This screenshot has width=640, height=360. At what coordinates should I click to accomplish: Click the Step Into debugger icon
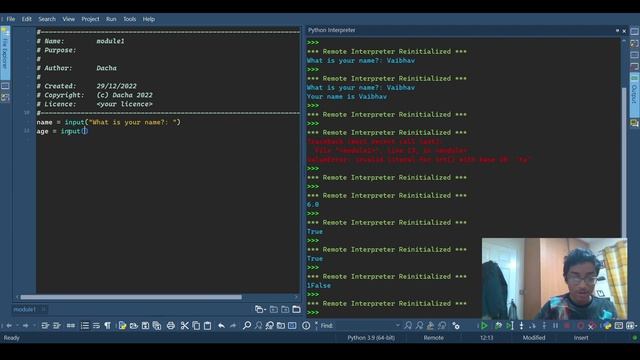[x=521, y=326]
